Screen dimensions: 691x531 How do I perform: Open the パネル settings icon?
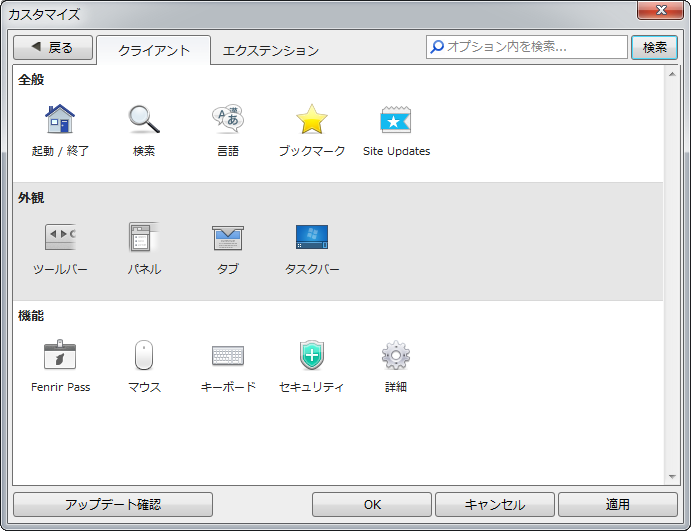point(144,237)
